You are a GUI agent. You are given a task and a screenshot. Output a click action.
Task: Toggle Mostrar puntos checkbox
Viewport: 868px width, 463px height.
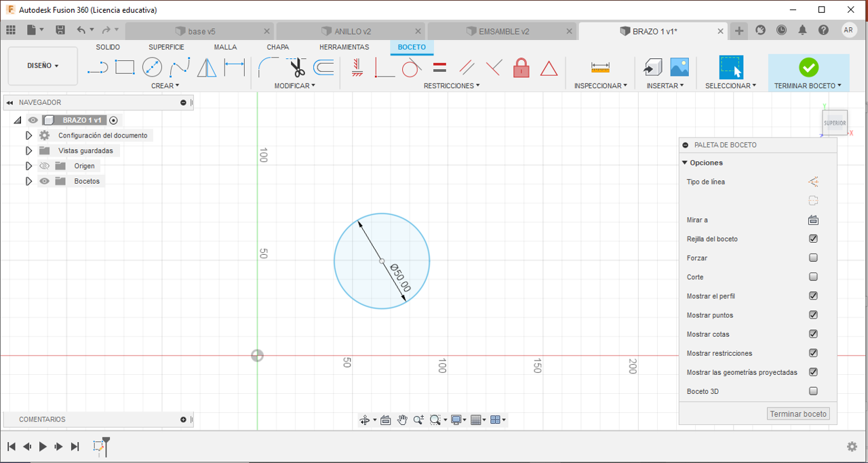pos(813,315)
